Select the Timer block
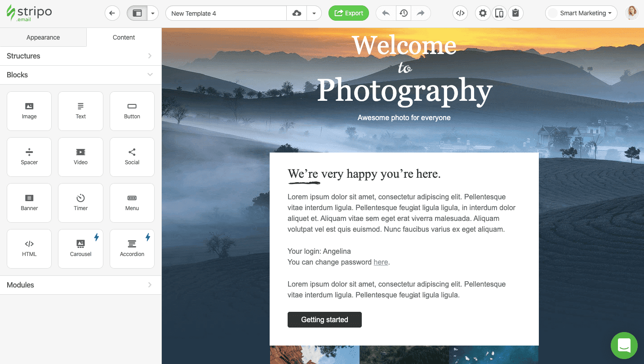Image resolution: width=644 pixels, height=364 pixels. coord(80,202)
